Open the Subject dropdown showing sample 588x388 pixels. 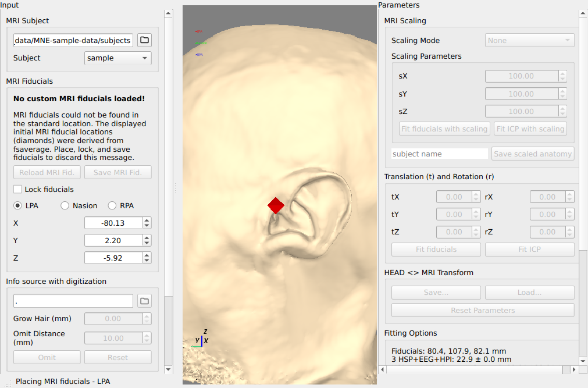[x=118, y=58]
